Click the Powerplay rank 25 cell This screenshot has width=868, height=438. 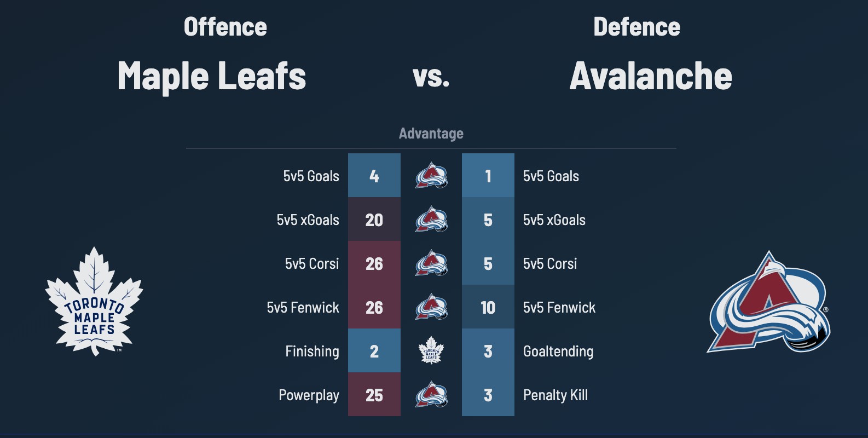[x=374, y=395]
